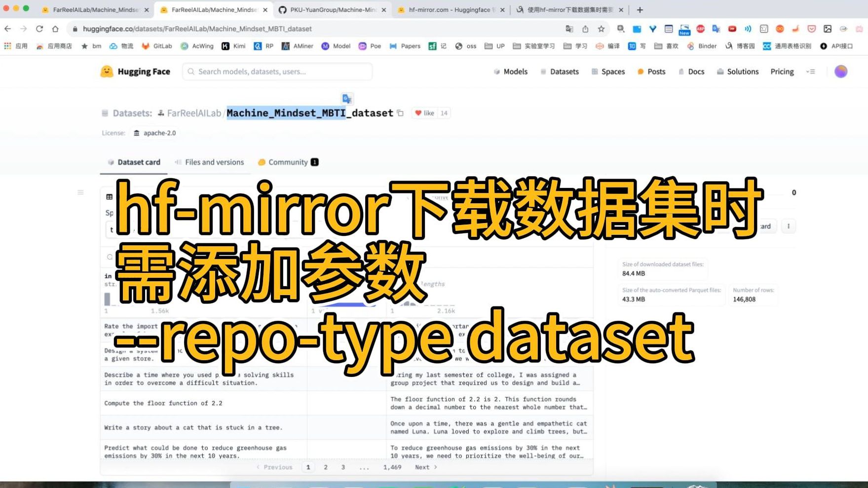Image resolution: width=868 pixels, height=488 pixels.
Task: Go to Spaces in the navbar
Action: (608, 72)
